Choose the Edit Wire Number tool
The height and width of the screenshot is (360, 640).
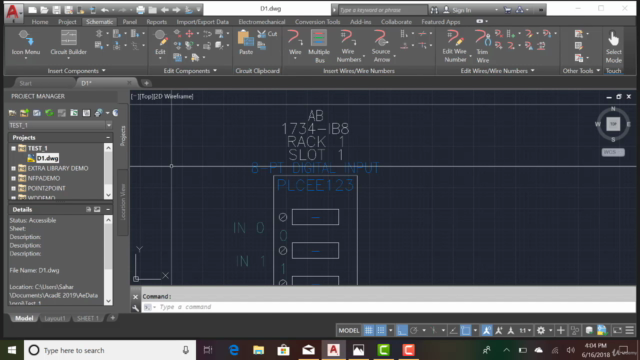click(x=455, y=47)
